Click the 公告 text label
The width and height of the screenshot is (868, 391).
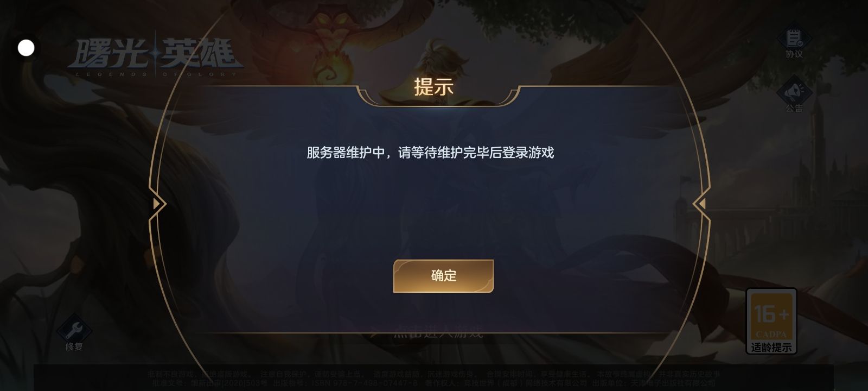pyautogui.click(x=794, y=108)
